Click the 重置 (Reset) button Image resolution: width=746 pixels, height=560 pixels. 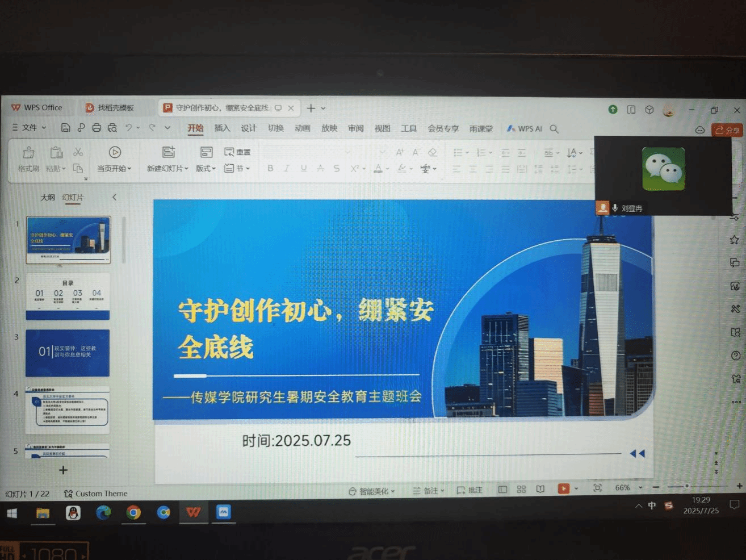pyautogui.click(x=238, y=152)
